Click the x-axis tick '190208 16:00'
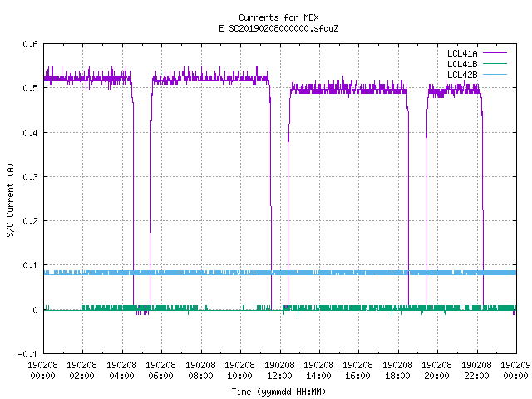 [x=358, y=371]
